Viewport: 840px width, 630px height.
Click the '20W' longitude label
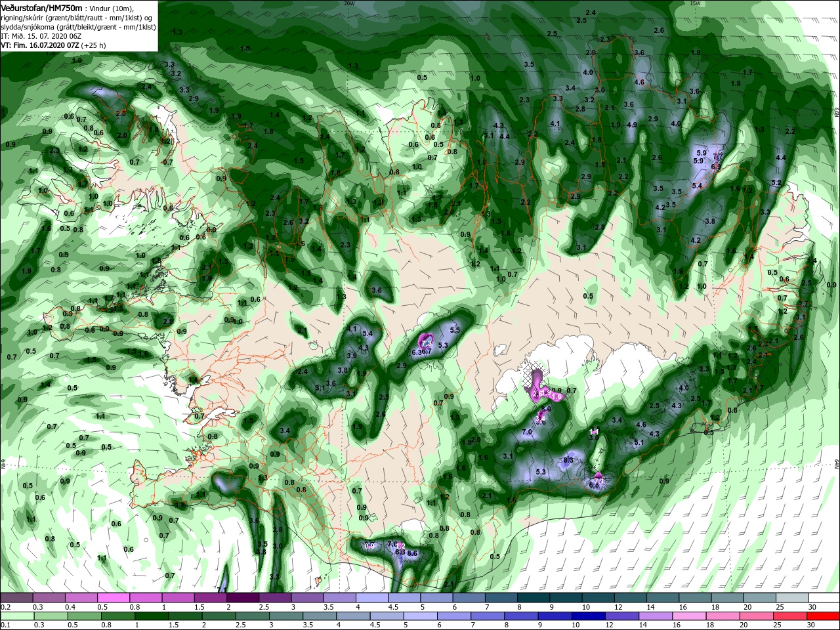coord(348,3)
